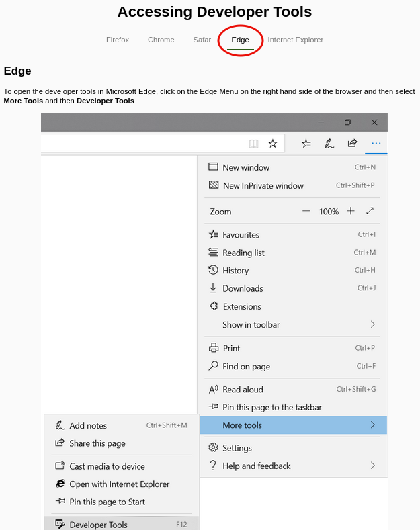The width and height of the screenshot is (420, 530).
Task: Select the Internet Explorer tab
Action: (x=295, y=40)
